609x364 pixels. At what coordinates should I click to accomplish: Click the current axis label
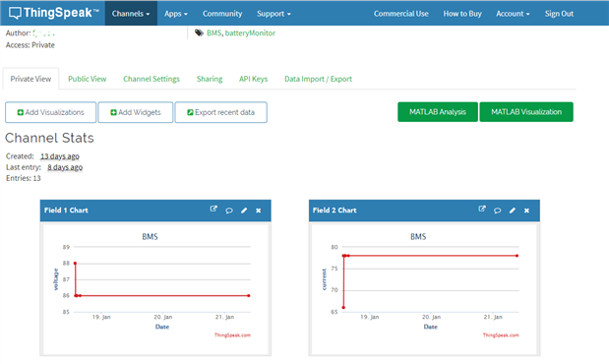(324, 279)
